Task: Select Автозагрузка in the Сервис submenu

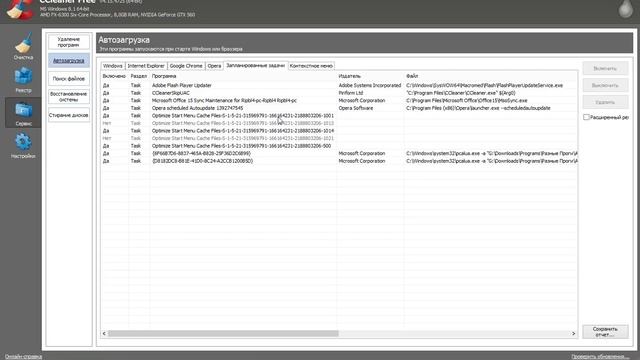Action: coord(69,60)
